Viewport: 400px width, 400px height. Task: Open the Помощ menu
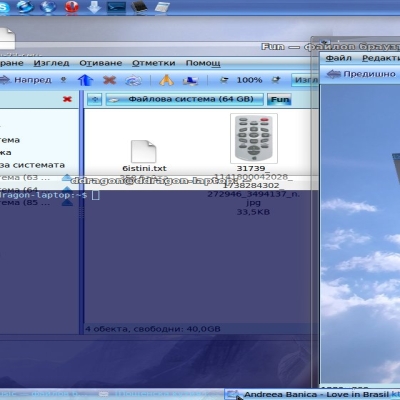pos(203,63)
